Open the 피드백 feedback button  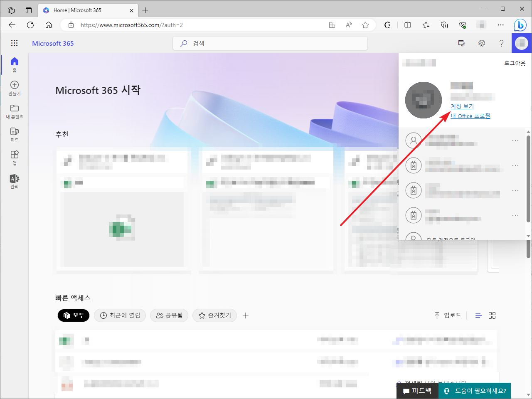point(417,391)
